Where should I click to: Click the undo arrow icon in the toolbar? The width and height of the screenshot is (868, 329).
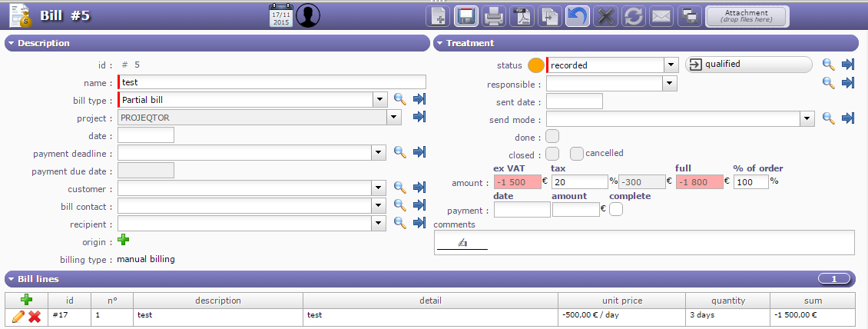coord(577,15)
